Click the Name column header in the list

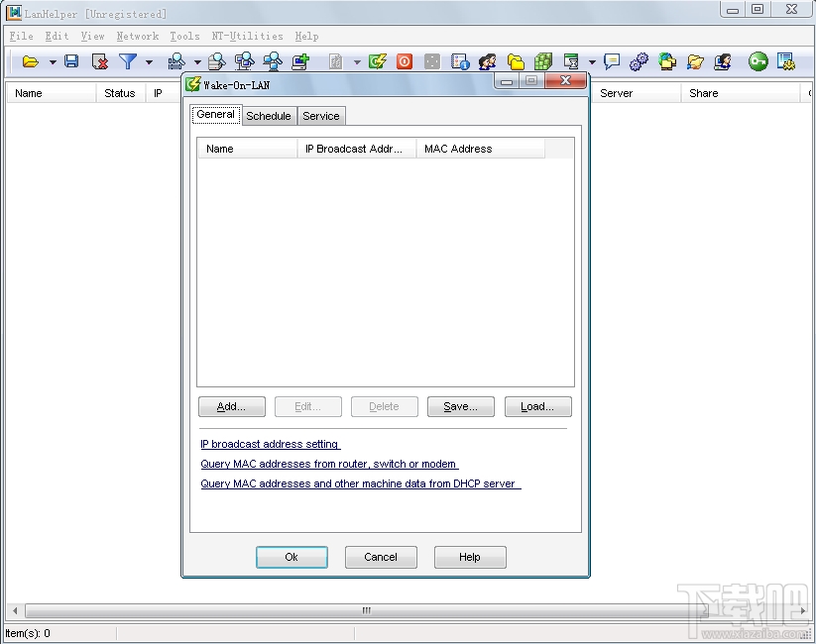246,149
